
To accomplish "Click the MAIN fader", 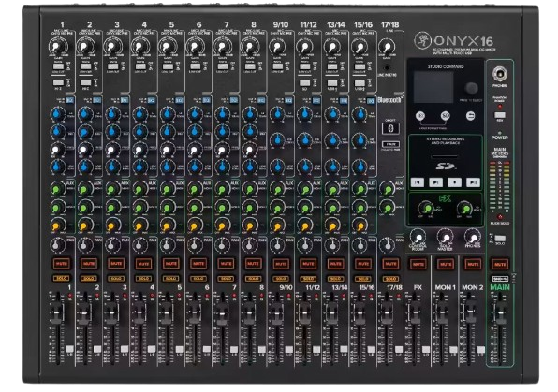I will coord(500,313).
